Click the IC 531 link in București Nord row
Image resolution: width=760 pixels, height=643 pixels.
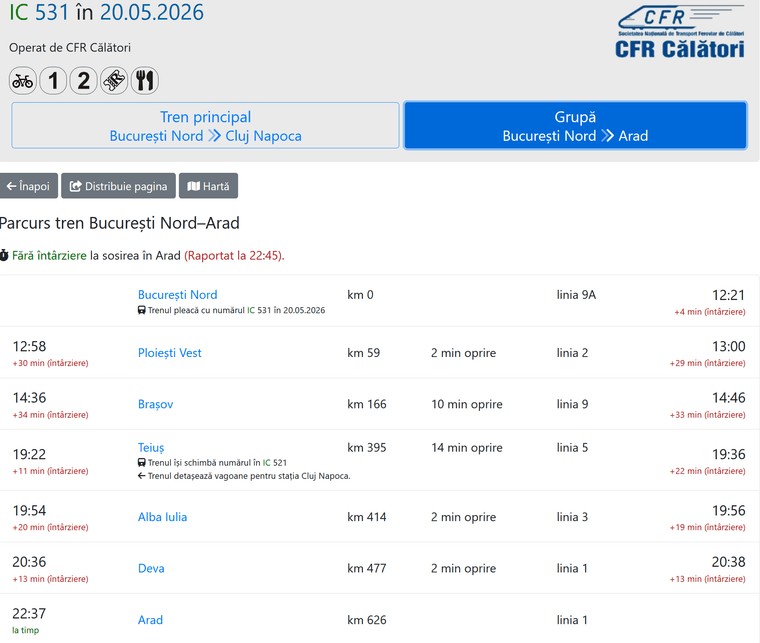[x=259, y=310]
